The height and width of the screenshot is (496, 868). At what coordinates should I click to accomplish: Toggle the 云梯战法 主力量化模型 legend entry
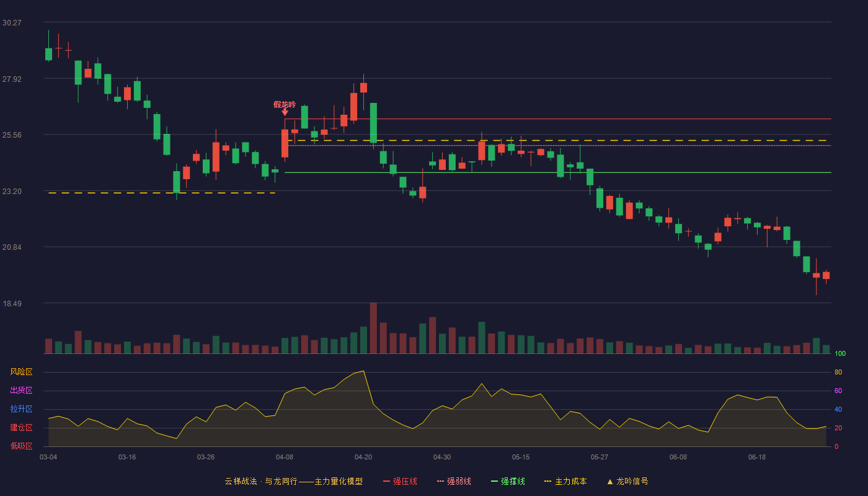click(293, 481)
